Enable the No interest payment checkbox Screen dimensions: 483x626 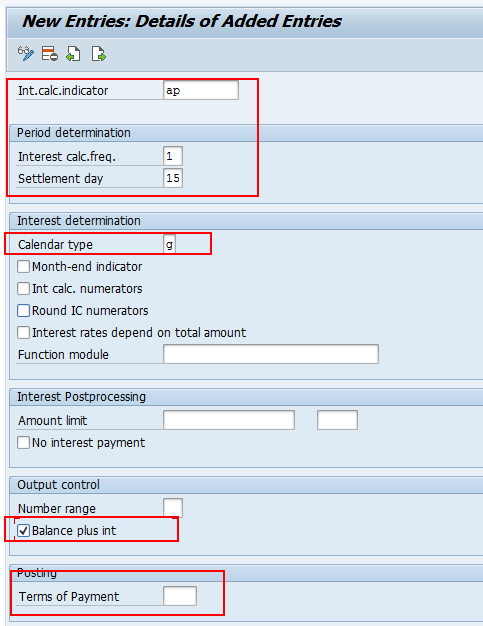[24, 442]
